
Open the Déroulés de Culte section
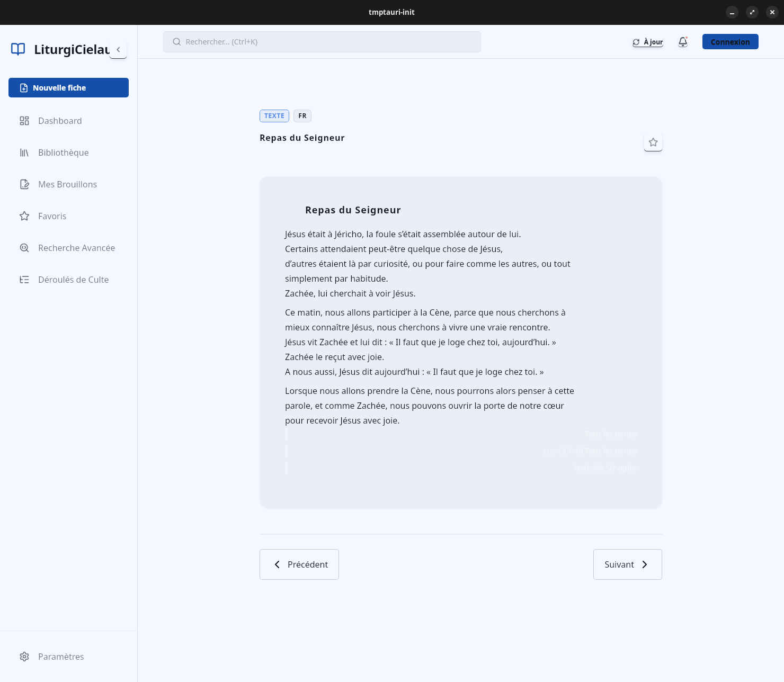(x=73, y=280)
